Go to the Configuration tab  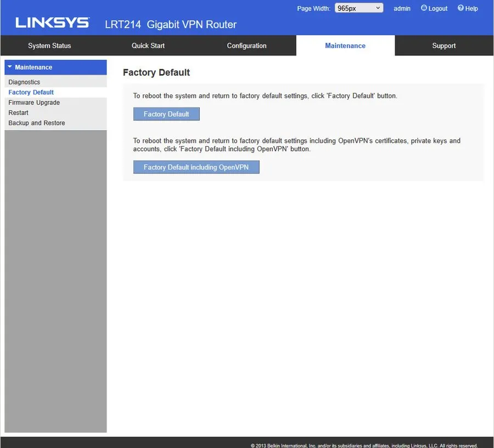click(x=246, y=46)
